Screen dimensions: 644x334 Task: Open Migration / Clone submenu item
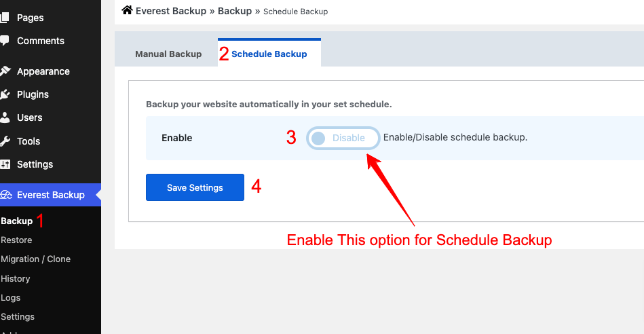(x=35, y=259)
